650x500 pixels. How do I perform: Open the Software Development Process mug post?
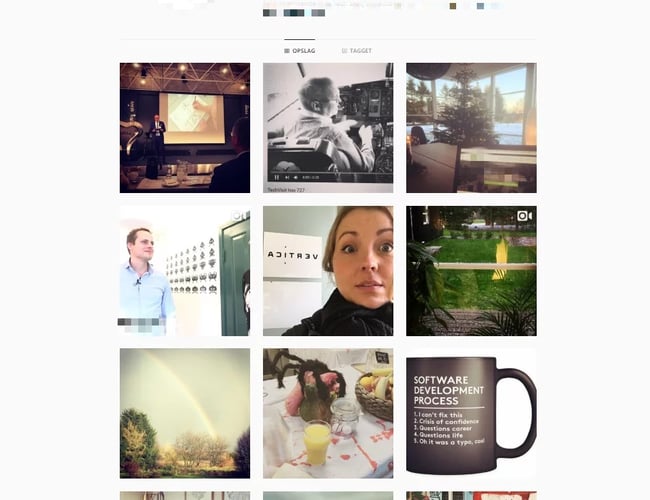point(471,413)
